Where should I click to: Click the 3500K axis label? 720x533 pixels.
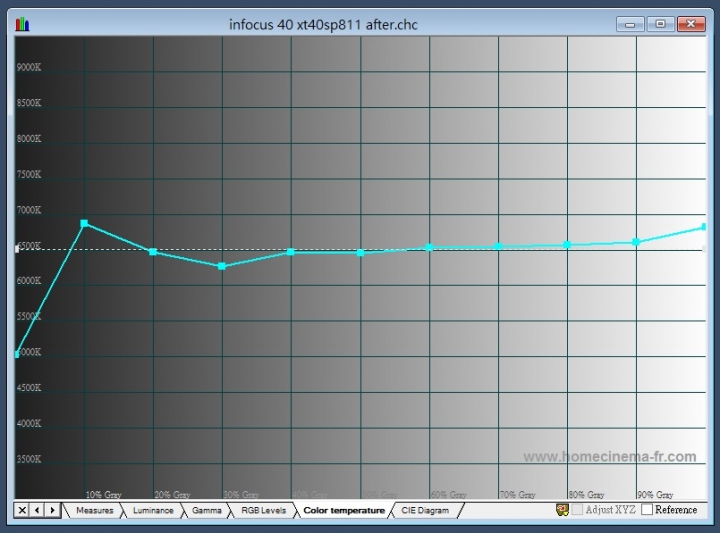[x=29, y=459]
